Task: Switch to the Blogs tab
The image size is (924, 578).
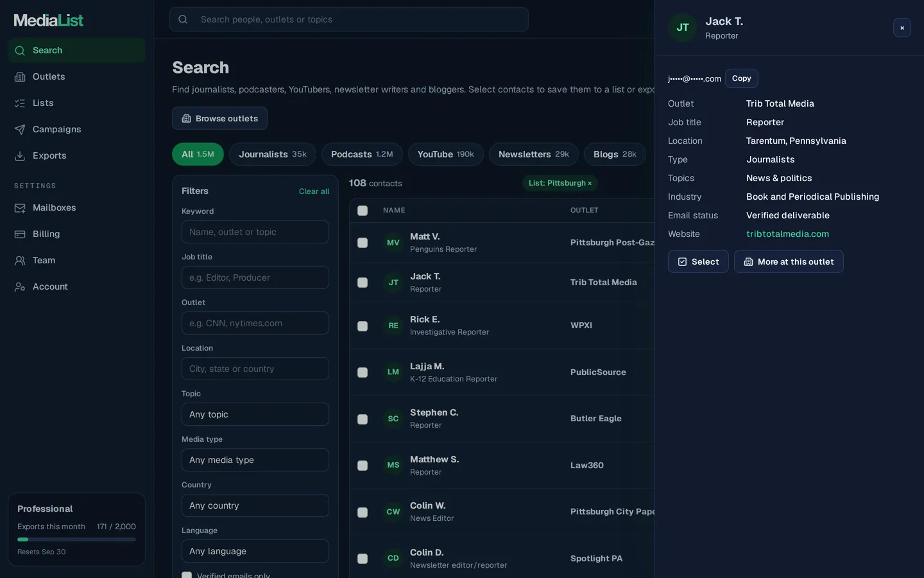Action: 615,154
